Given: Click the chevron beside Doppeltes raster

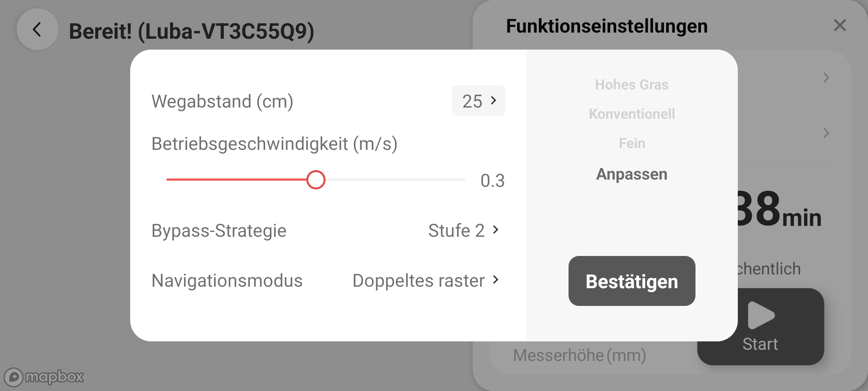Looking at the screenshot, I should coord(496,279).
